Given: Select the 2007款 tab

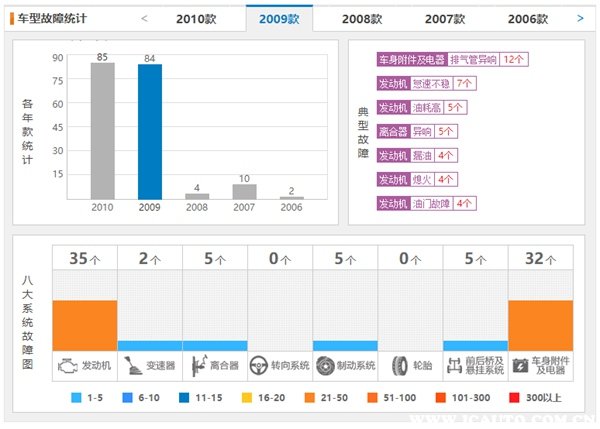Looking at the screenshot, I should pos(444,19).
